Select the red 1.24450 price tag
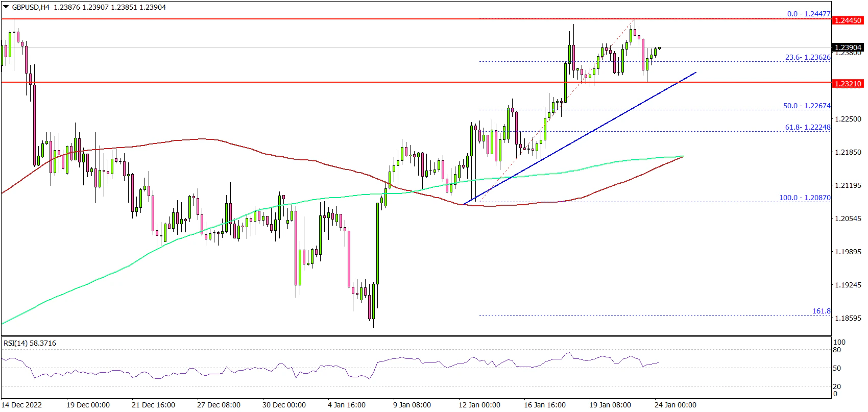 847,20
